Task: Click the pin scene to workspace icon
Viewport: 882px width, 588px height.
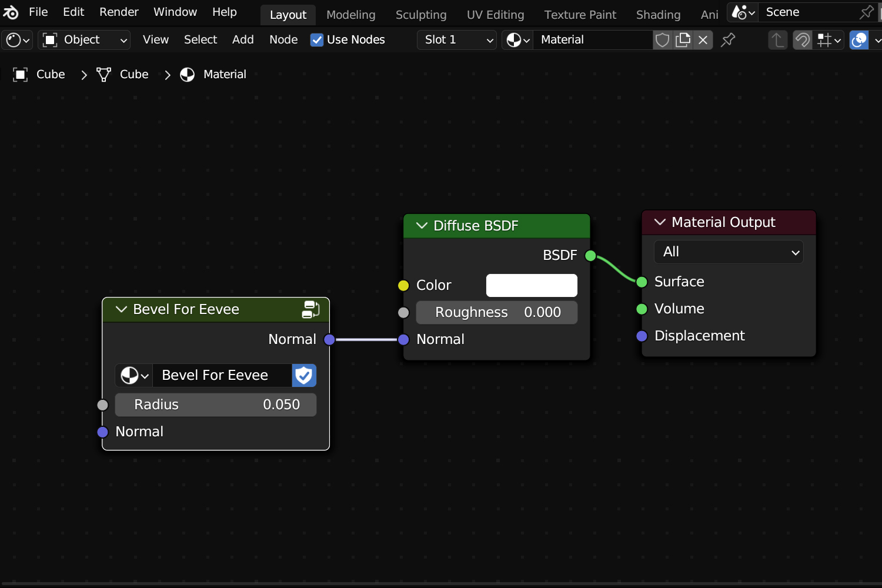Action: tap(867, 12)
